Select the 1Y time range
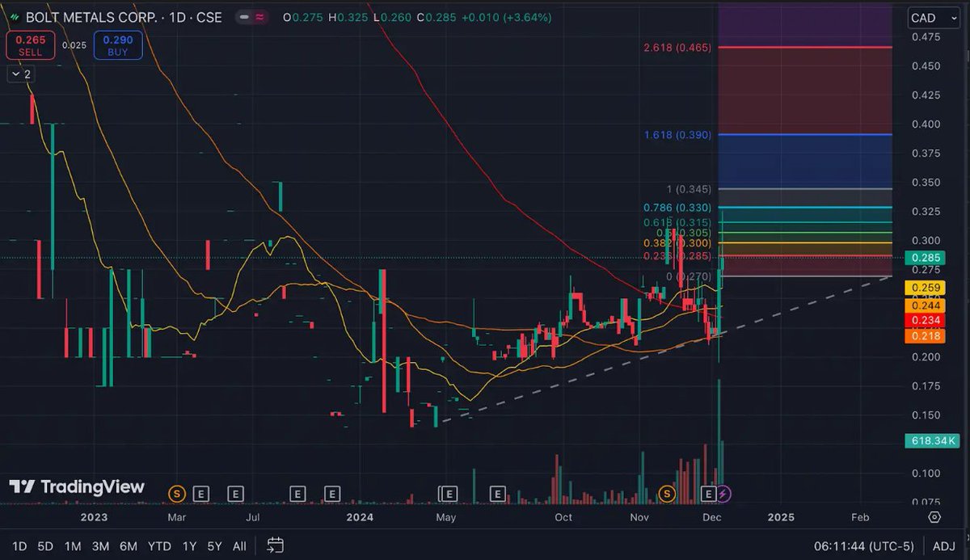The height and width of the screenshot is (560, 970). 189,546
